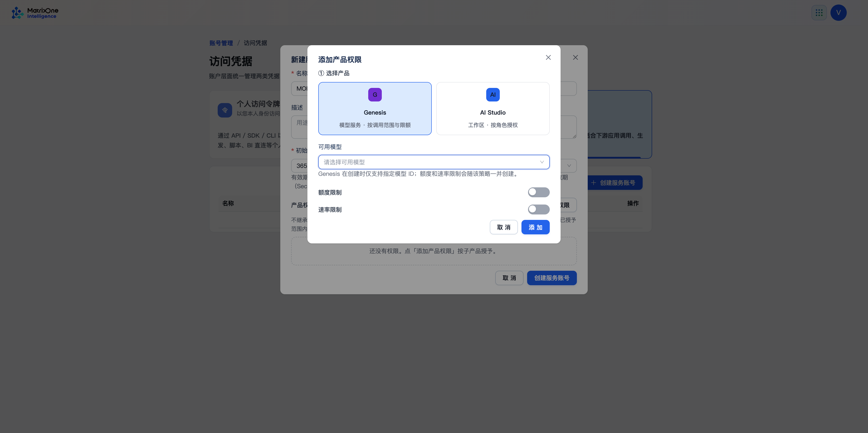Open the validity dropdown chevron behind dialog

pyautogui.click(x=569, y=166)
